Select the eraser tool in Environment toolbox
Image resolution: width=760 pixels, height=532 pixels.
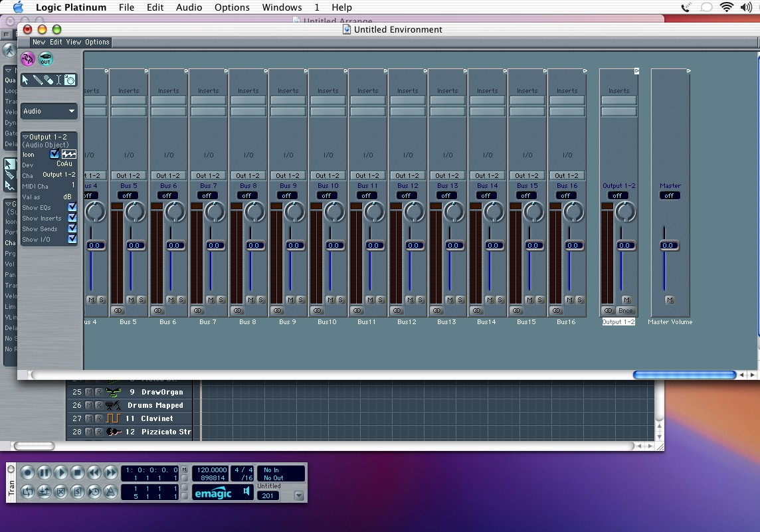[48, 80]
